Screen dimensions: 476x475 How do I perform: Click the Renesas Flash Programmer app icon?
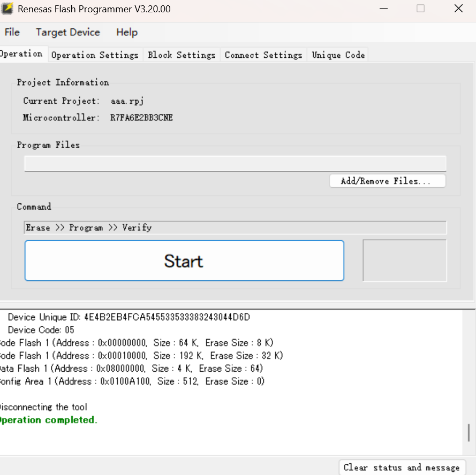point(6,9)
